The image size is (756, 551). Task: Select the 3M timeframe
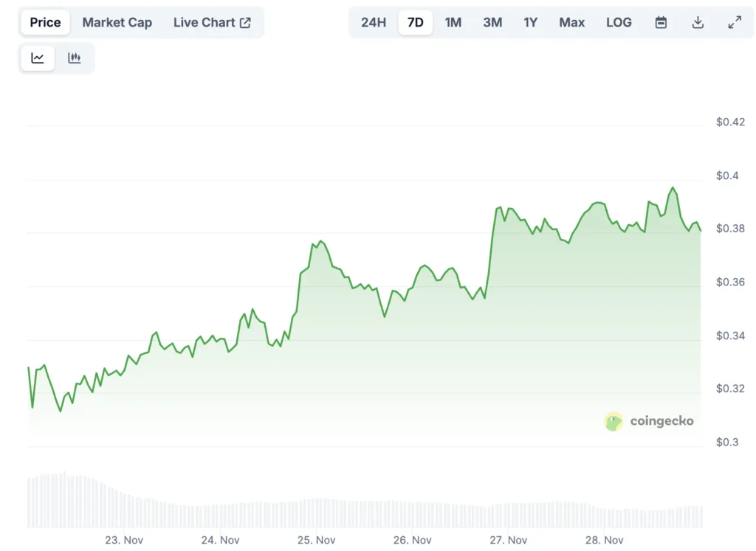[492, 22]
